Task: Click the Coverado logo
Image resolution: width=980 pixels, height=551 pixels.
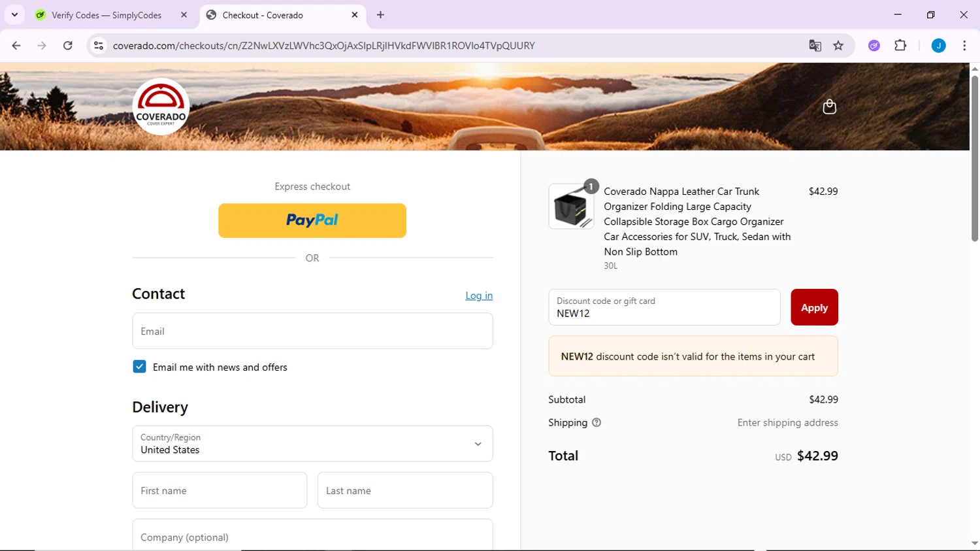Action: tap(161, 107)
